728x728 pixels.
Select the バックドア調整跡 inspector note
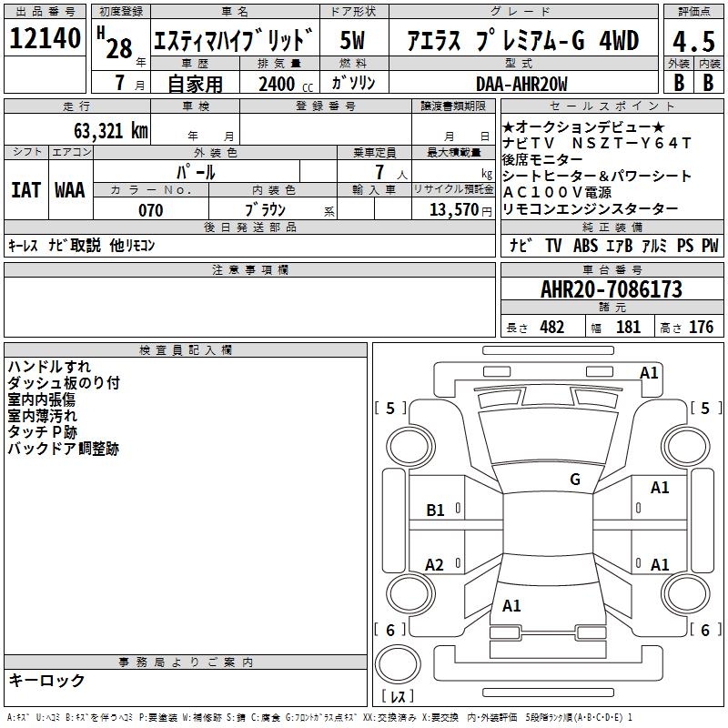tap(63, 449)
